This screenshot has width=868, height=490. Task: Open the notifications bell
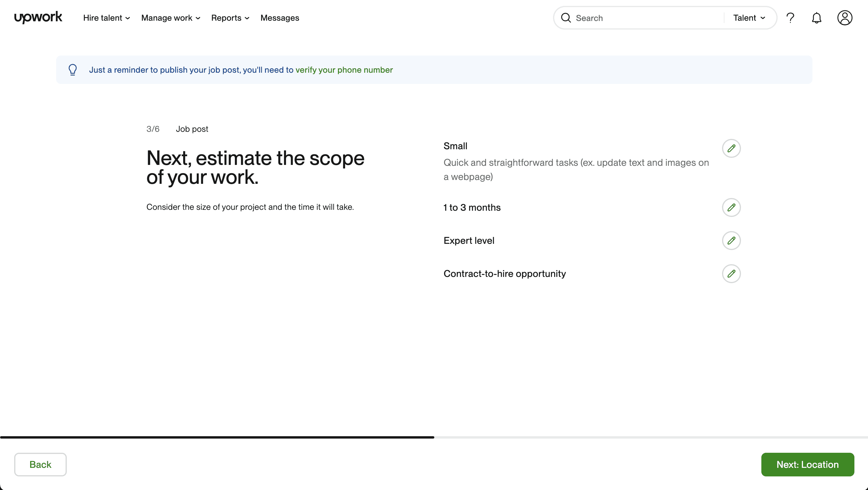pos(816,18)
